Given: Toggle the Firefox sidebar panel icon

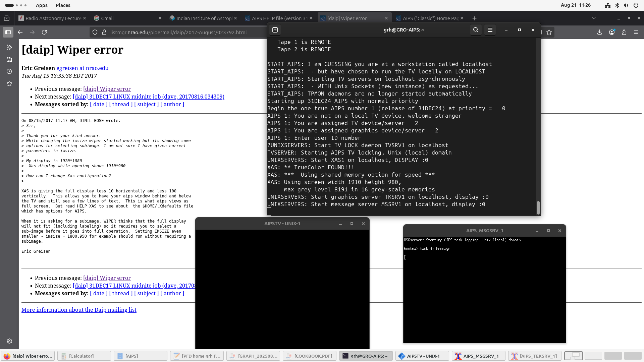Looking at the screenshot, I should tap(8, 32).
